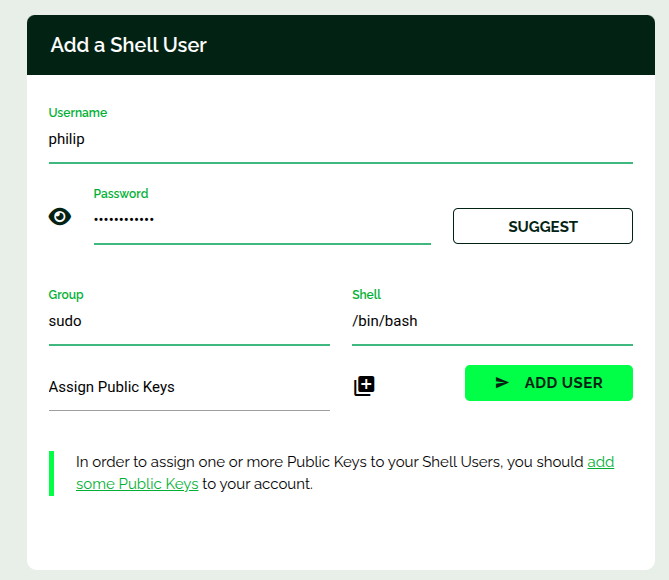Focus the Username field containing philip
Screen dimensions: 669x580
click(x=340, y=140)
